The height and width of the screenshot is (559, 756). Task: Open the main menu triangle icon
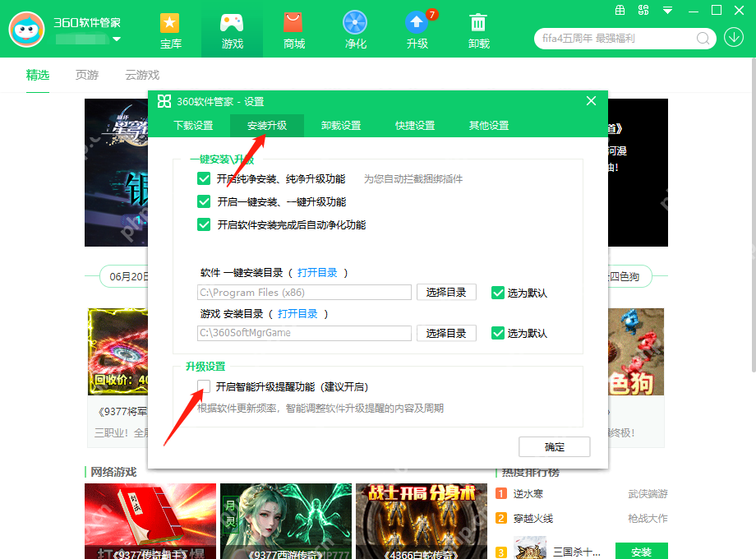coord(667,10)
